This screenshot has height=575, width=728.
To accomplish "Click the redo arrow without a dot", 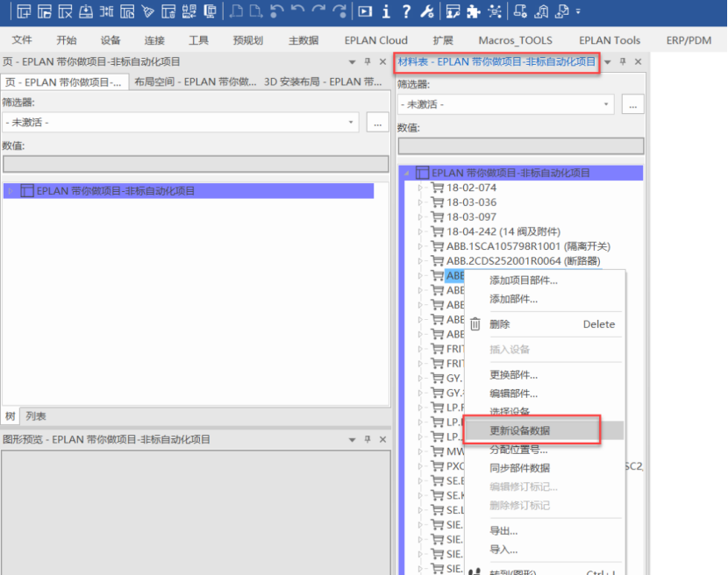I will point(318,11).
